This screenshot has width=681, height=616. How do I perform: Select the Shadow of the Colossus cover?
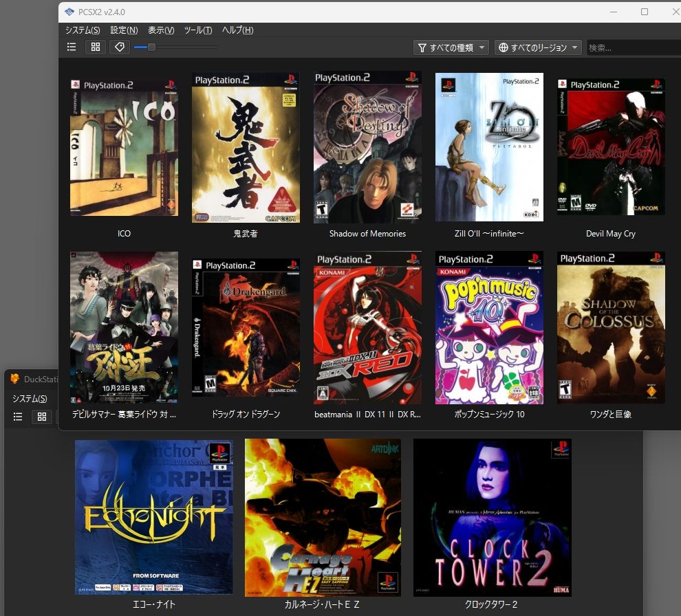pos(611,328)
